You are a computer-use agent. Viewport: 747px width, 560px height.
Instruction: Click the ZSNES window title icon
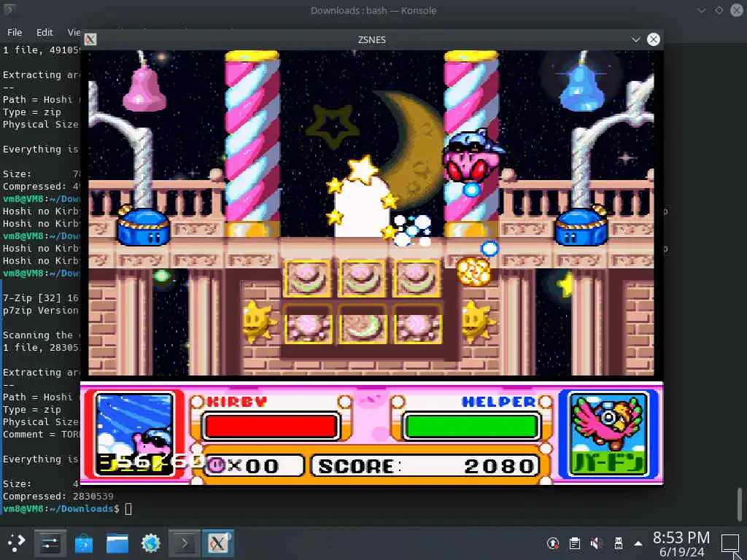pyautogui.click(x=90, y=39)
